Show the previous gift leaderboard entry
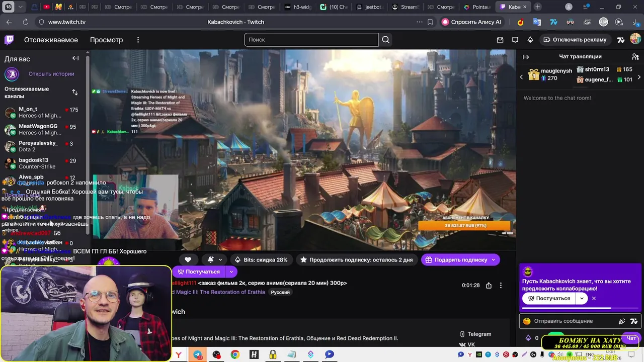This screenshot has width=644, height=362. 521,77
